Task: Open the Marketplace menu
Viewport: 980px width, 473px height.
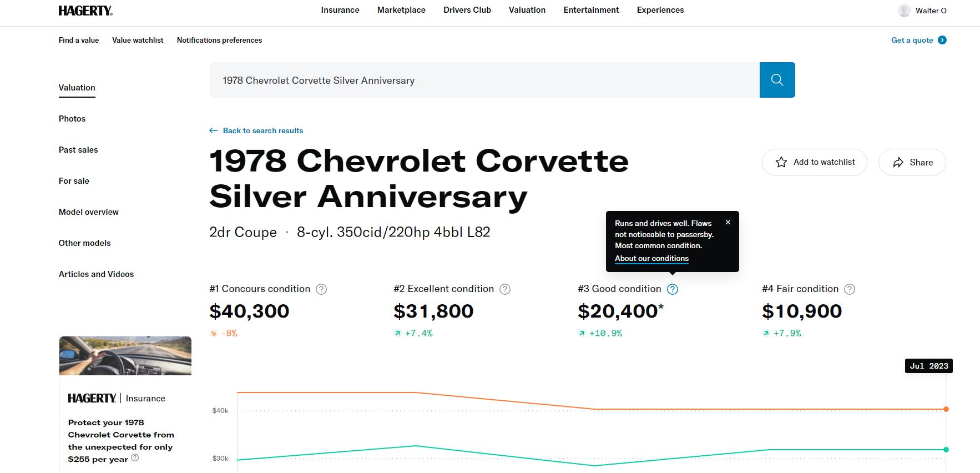Action: pyautogui.click(x=401, y=10)
